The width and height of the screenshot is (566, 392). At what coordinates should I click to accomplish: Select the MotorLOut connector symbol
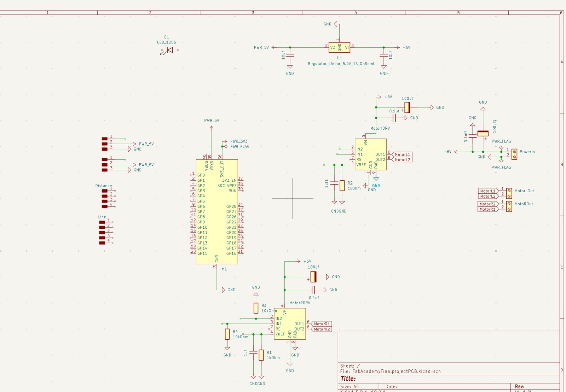pos(509,193)
